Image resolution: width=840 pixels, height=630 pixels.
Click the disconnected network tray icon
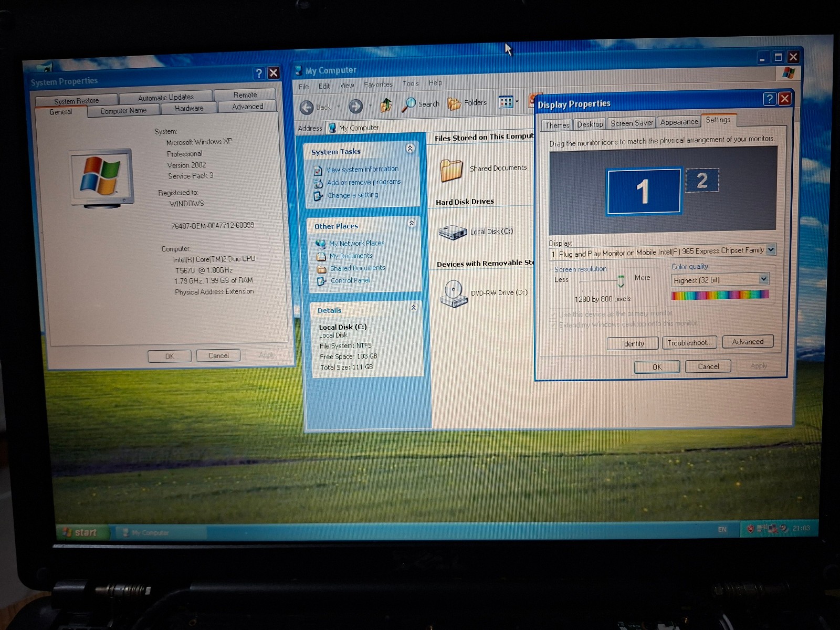click(773, 528)
